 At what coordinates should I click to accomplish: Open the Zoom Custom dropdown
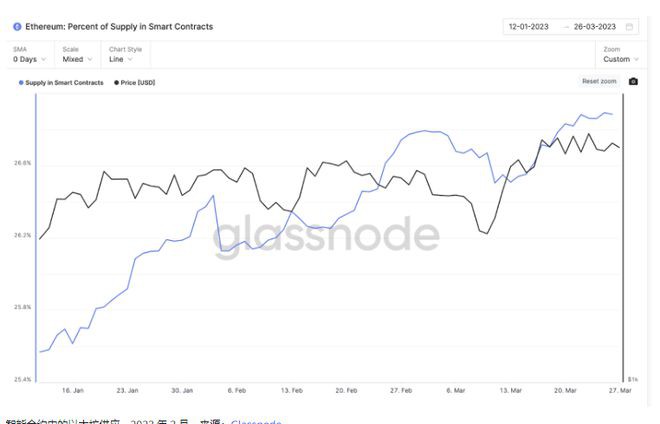620,59
